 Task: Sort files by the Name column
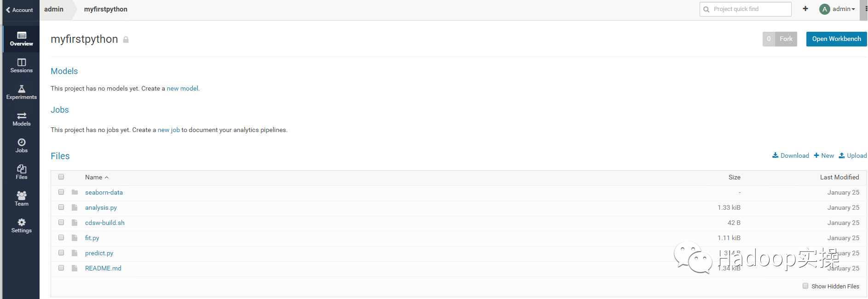pos(94,178)
